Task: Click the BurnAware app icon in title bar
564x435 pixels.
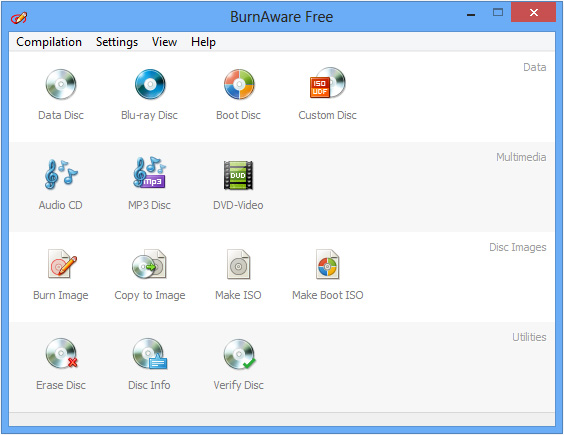Action: (19, 17)
